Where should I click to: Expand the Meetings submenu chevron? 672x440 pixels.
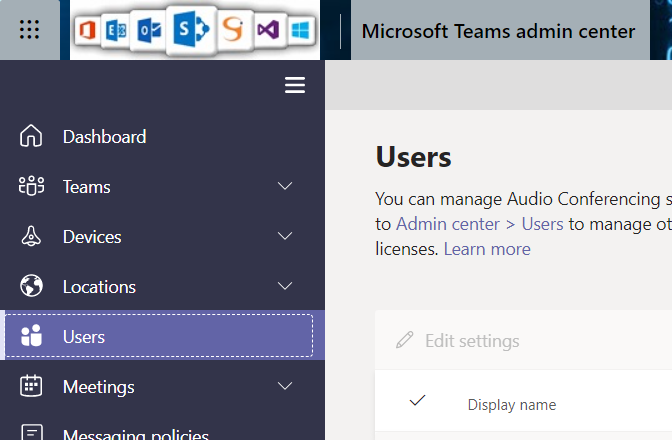coord(285,387)
